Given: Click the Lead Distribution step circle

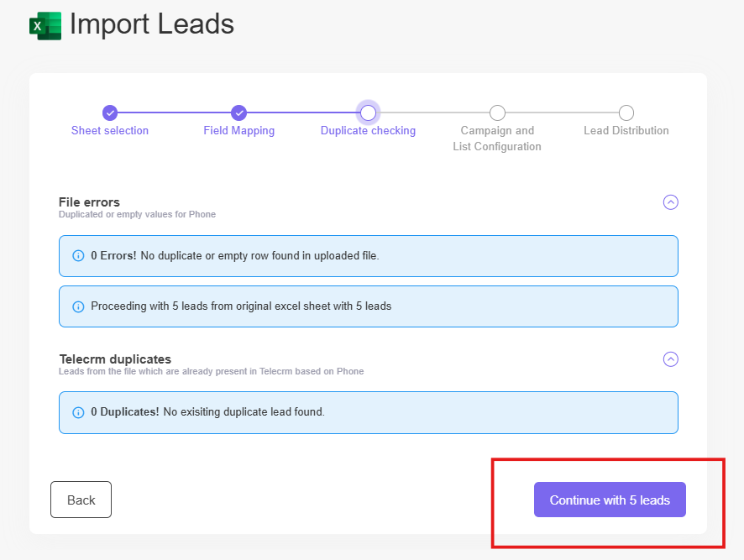Looking at the screenshot, I should pyautogui.click(x=626, y=113).
